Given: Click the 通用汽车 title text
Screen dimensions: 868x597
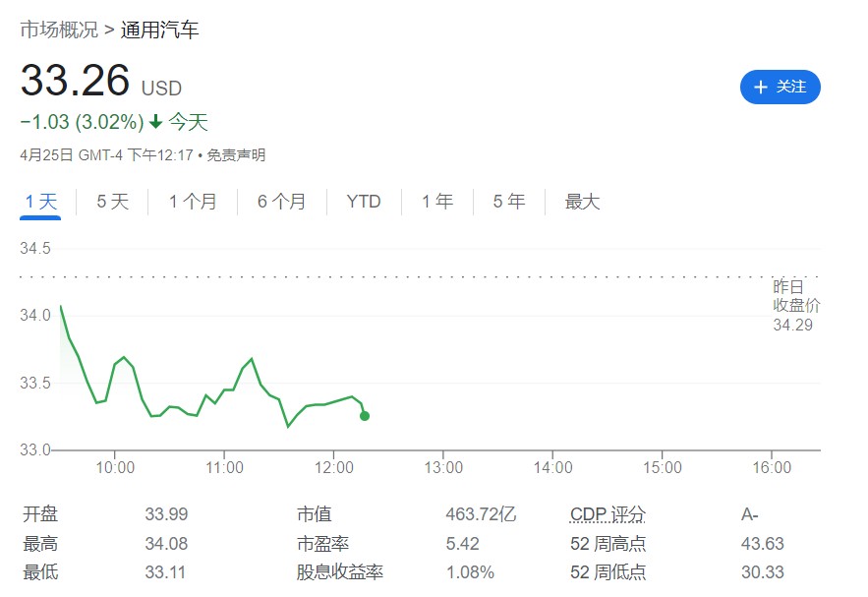Looking at the screenshot, I should pyautogui.click(x=159, y=30).
